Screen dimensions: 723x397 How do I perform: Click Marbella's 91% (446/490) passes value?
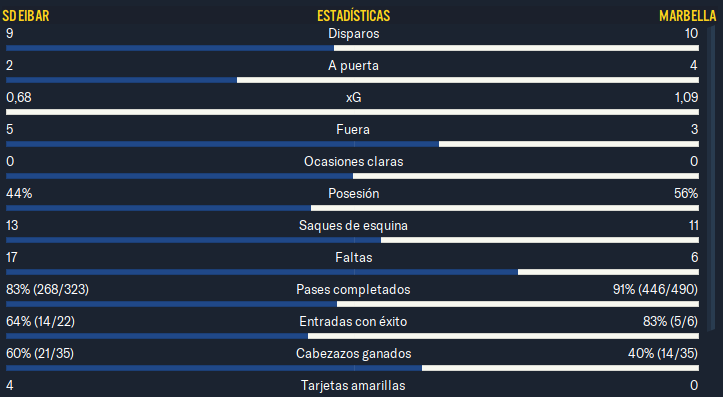click(655, 290)
